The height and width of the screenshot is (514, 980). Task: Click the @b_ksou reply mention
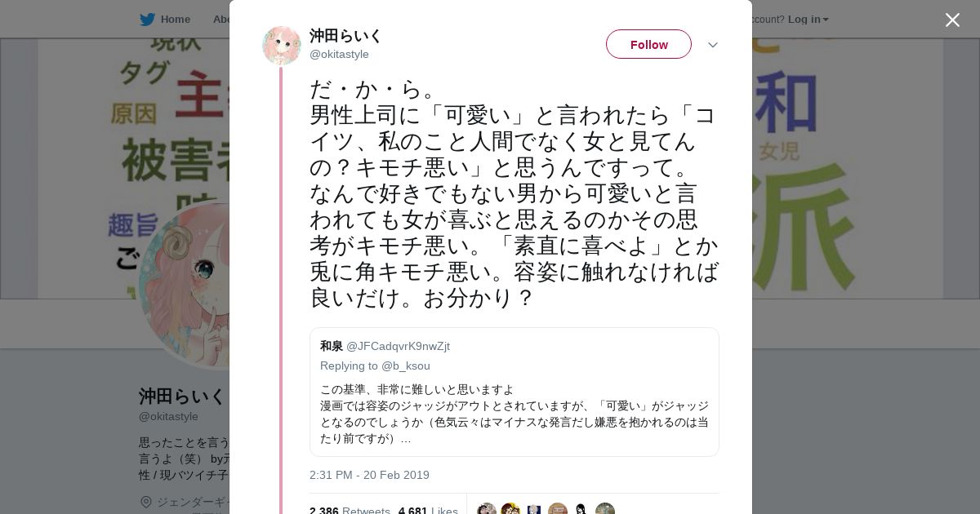coord(406,366)
